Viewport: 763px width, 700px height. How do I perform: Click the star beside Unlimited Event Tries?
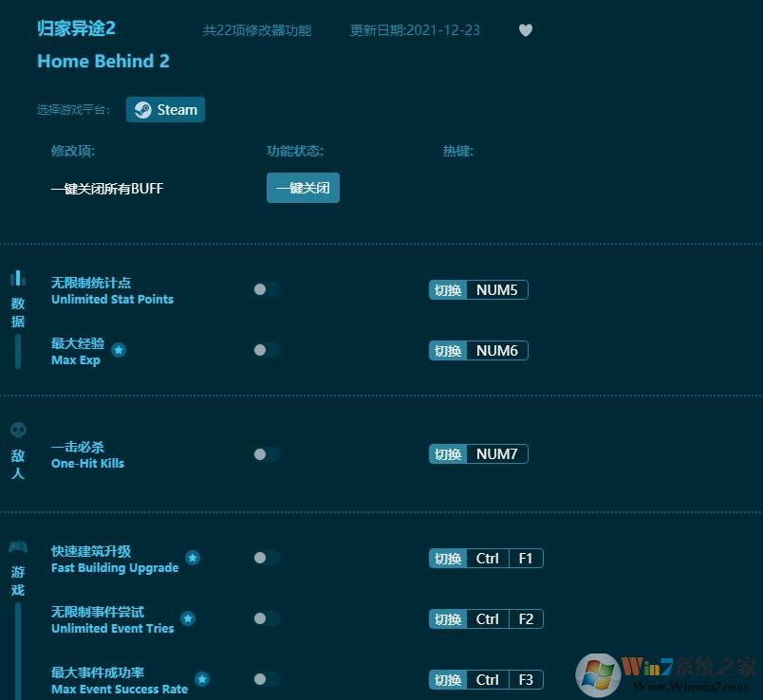point(188,618)
